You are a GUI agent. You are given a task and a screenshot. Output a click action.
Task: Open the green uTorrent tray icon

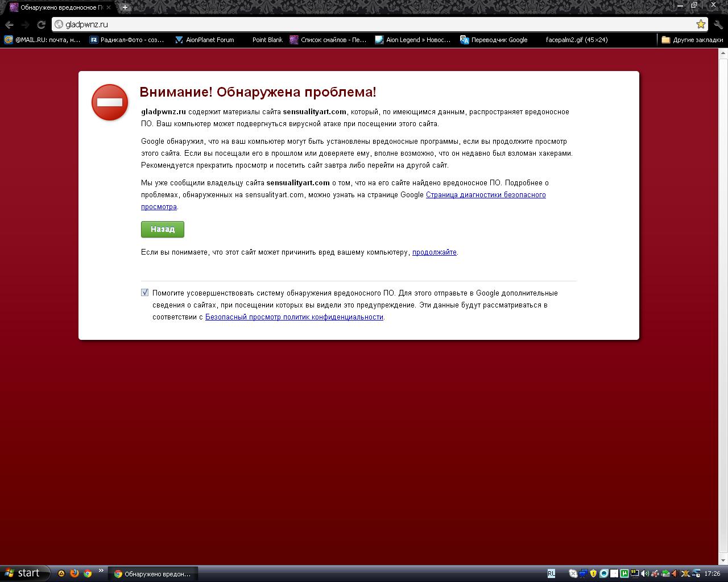(x=624, y=573)
